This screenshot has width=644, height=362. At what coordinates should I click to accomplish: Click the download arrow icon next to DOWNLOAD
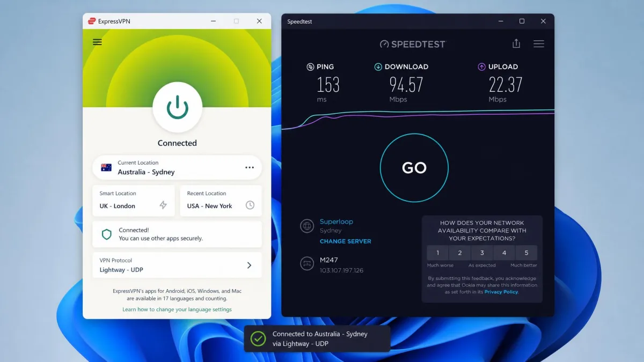[x=378, y=67]
